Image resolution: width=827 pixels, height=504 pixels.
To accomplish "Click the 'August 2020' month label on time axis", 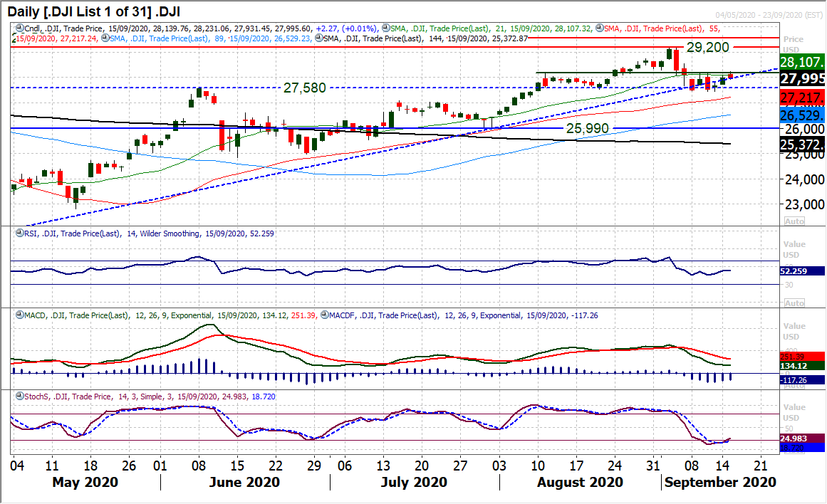I will (580, 483).
